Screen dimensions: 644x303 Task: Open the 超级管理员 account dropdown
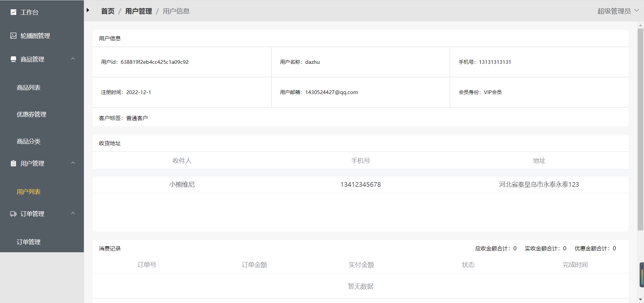(x=618, y=11)
